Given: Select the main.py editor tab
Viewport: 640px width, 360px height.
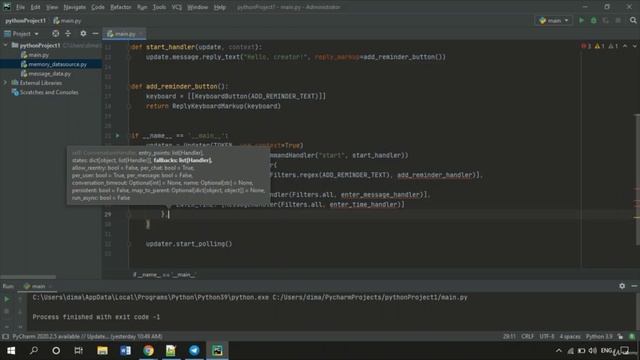Looking at the screenshot, I should pos(124,34).
